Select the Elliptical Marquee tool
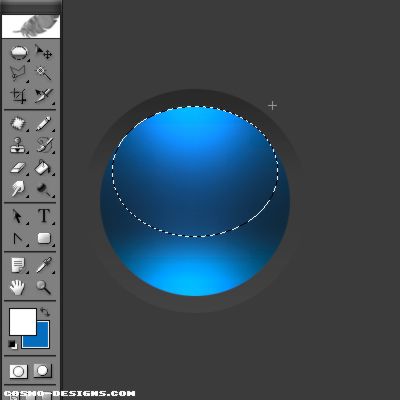Image resolution: width=400 pixels, height=400 pixels. point(18,53)
